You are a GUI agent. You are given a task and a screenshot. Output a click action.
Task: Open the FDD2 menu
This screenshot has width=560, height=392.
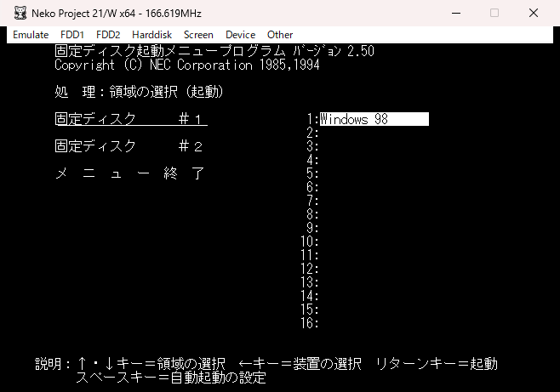click(108, 35)
